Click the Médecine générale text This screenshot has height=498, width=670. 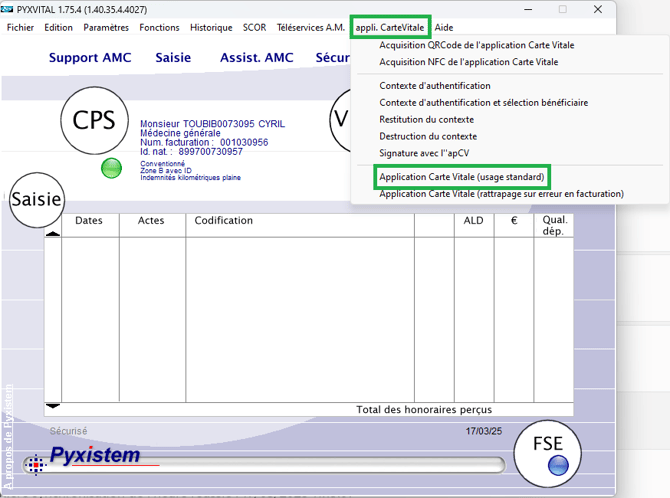pyautogui.click(x=180, y=133)
